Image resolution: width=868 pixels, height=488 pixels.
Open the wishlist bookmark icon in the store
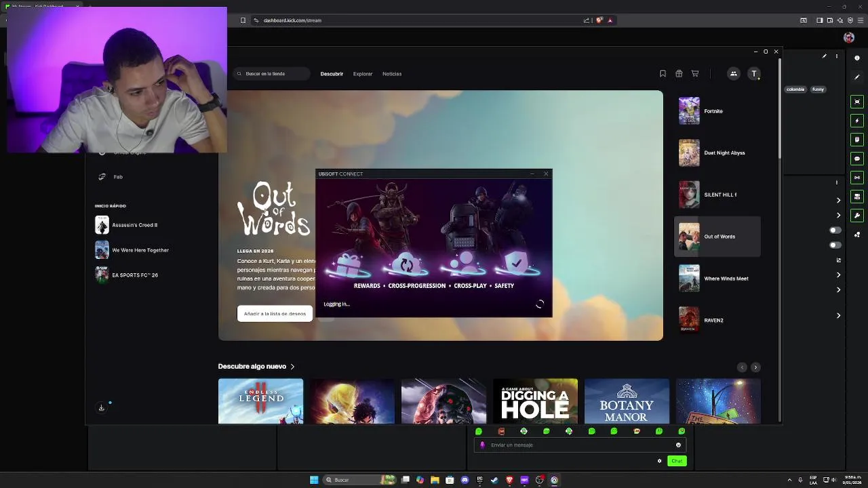pyautogui.click(x=663, y=74)
